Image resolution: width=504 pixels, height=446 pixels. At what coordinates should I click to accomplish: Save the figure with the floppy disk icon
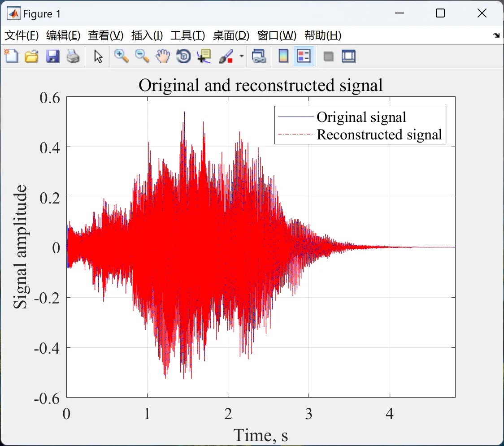coord(52,56)
